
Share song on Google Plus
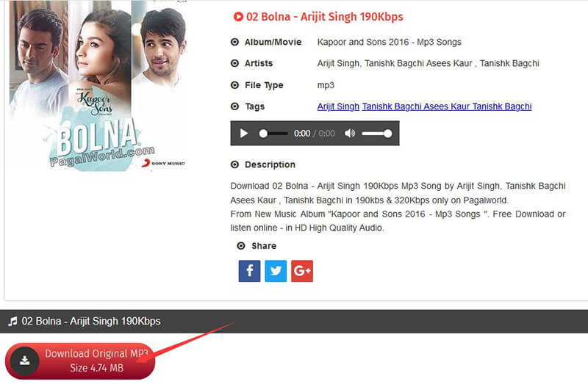coord(302,271)
